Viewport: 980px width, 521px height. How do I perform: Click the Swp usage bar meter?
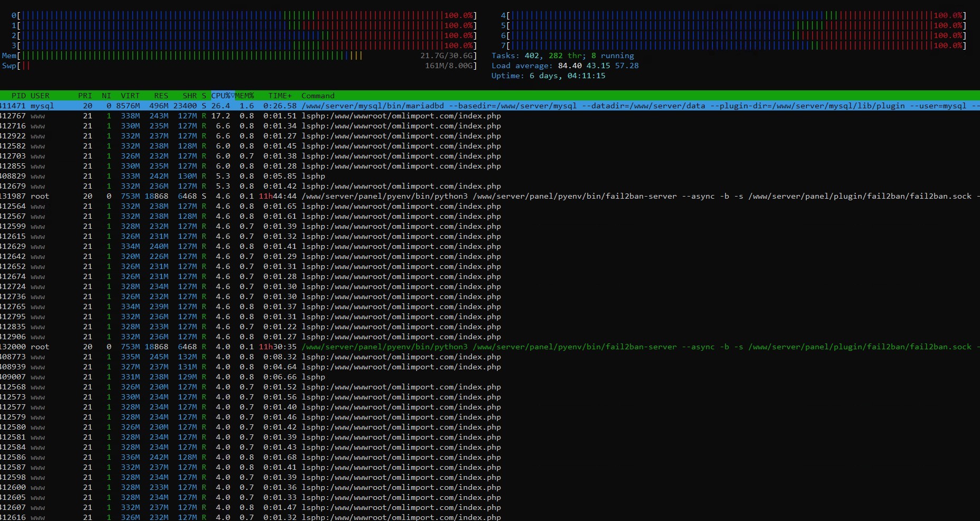coord(239,66)
